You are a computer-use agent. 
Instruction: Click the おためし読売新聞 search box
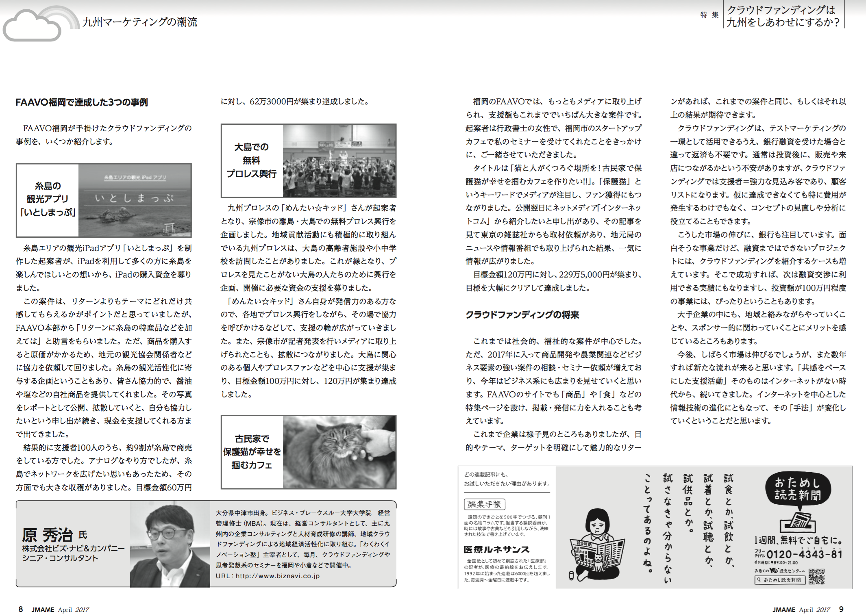[780, 580]
